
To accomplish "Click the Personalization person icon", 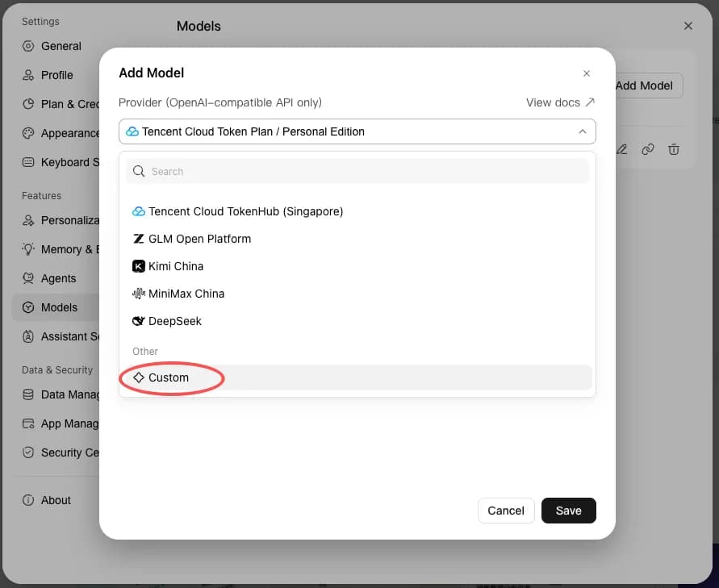I will (x=28, y=220).
